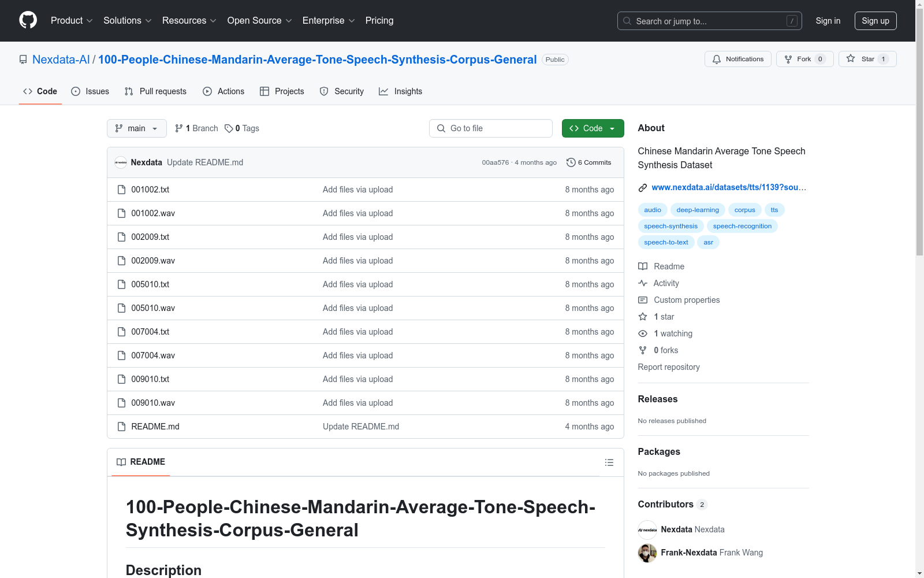Click the Sign up button
924x578 pixels.
point(875,21)
